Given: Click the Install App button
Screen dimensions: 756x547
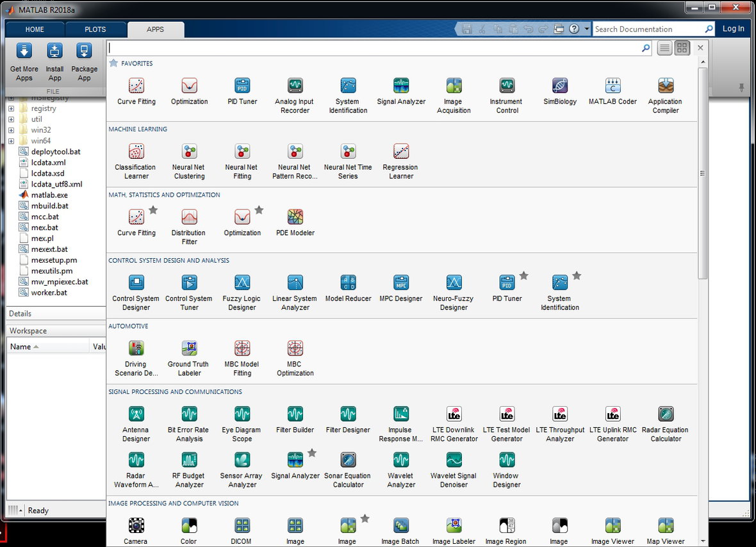Looking at the screenshot, I should click(54, 63).
